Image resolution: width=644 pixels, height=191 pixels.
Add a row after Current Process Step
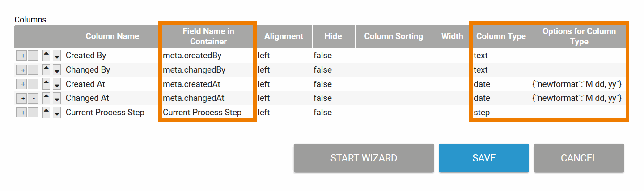click(x=21, y=113)
